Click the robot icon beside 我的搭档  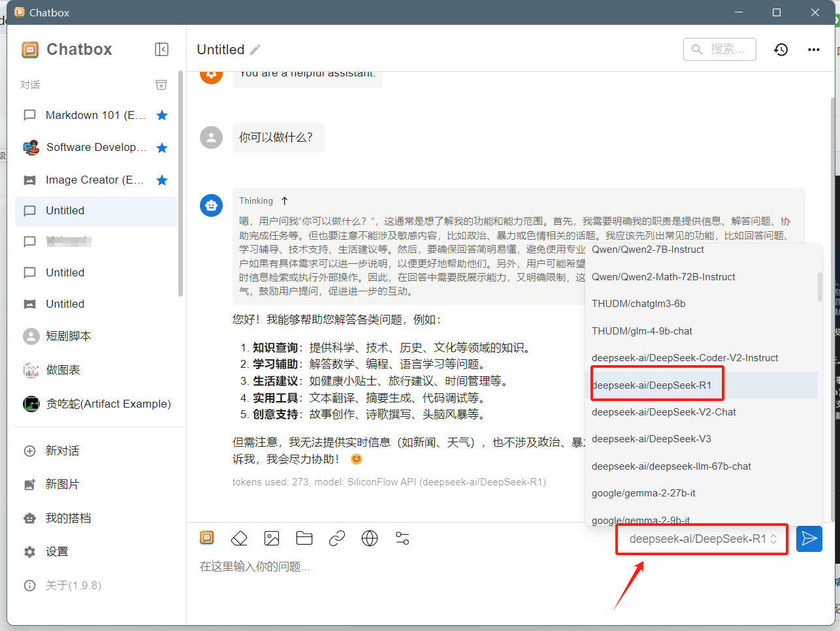pos(29,519)
